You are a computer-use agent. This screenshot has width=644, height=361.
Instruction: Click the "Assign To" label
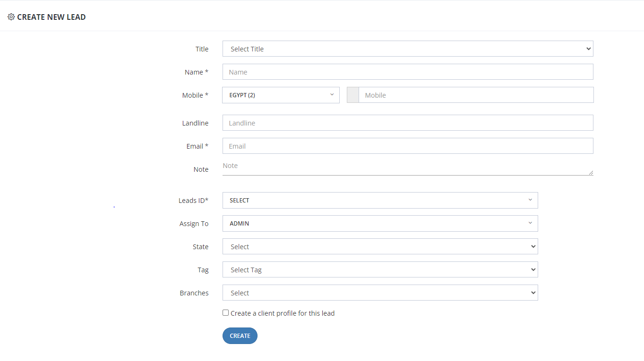194,224
